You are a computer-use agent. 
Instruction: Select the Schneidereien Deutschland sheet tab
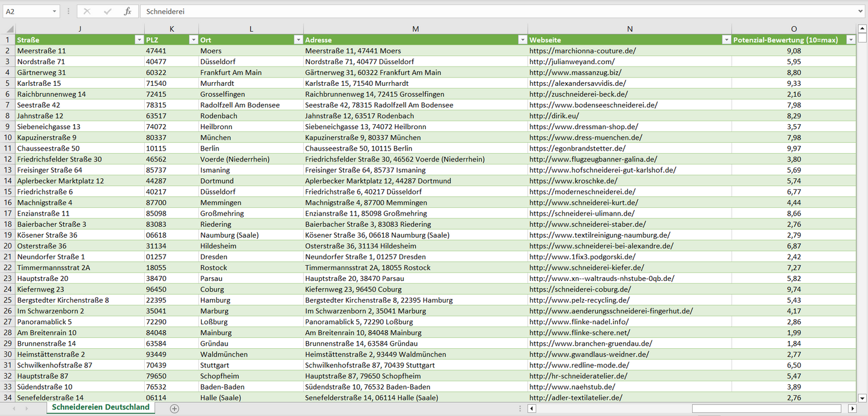(100, 407)
